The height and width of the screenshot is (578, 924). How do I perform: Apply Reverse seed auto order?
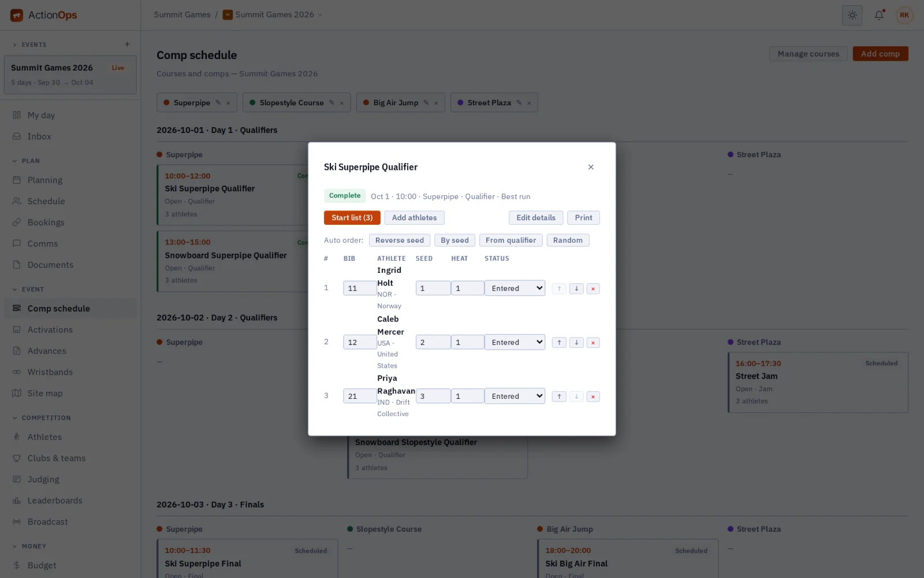point(400,240)
